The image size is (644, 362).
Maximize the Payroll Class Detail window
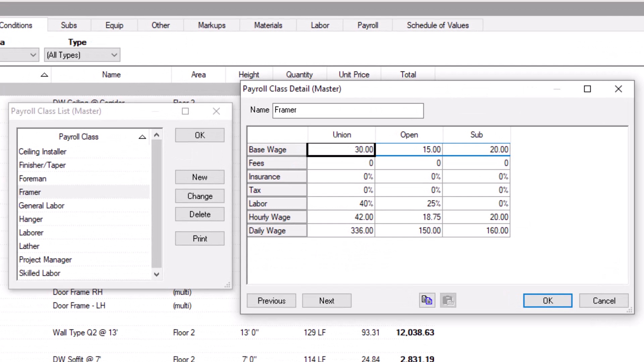[x=587, y=89]
